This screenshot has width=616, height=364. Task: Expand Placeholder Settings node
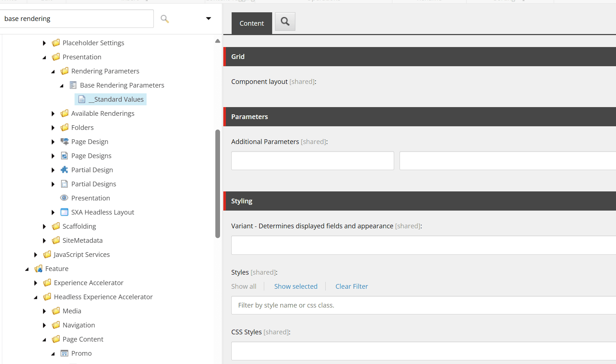[44, 43]
